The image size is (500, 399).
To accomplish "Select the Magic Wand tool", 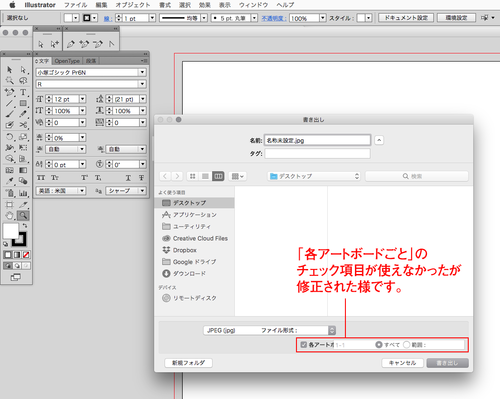I will [x=9, y=81].
